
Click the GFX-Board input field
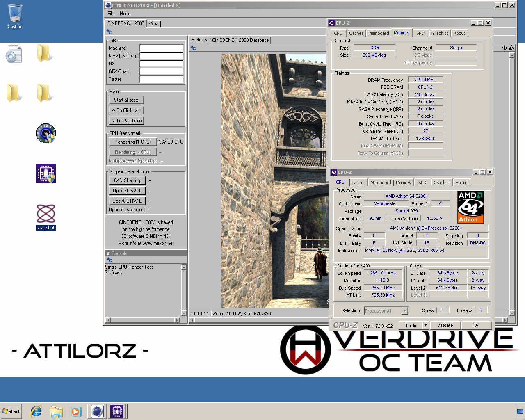pyautogui.click(x=162, y=71)
